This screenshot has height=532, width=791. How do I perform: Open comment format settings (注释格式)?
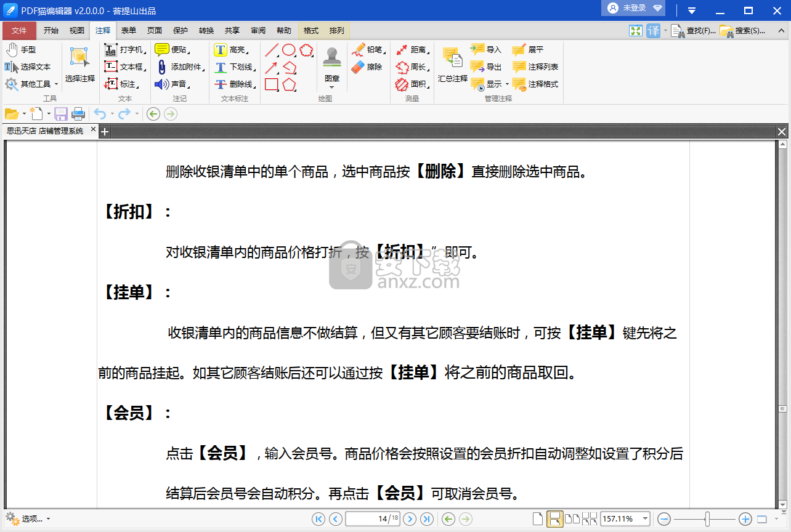(535, 84)
